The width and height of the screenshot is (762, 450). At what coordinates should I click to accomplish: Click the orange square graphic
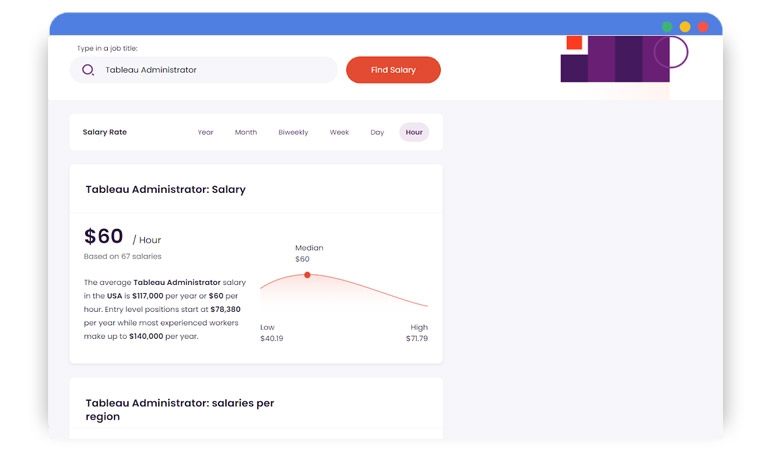(x=574, y=43)
